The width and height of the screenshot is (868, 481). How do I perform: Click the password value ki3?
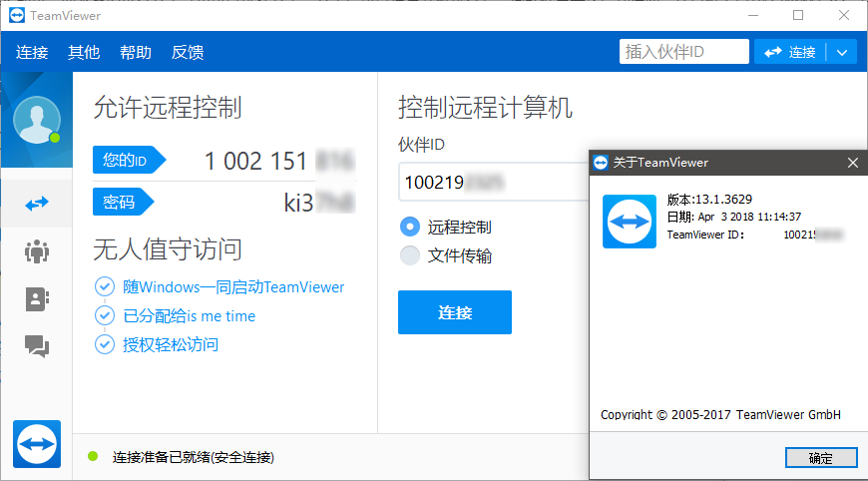pos(299,204)
